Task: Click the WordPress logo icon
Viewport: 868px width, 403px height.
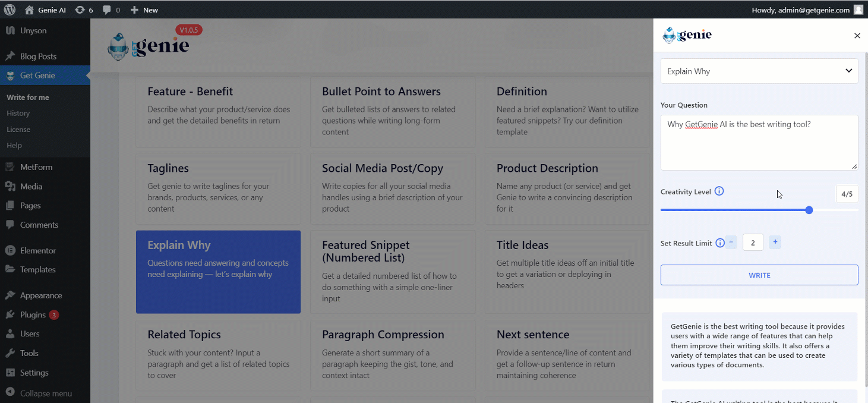Action: 10,10
